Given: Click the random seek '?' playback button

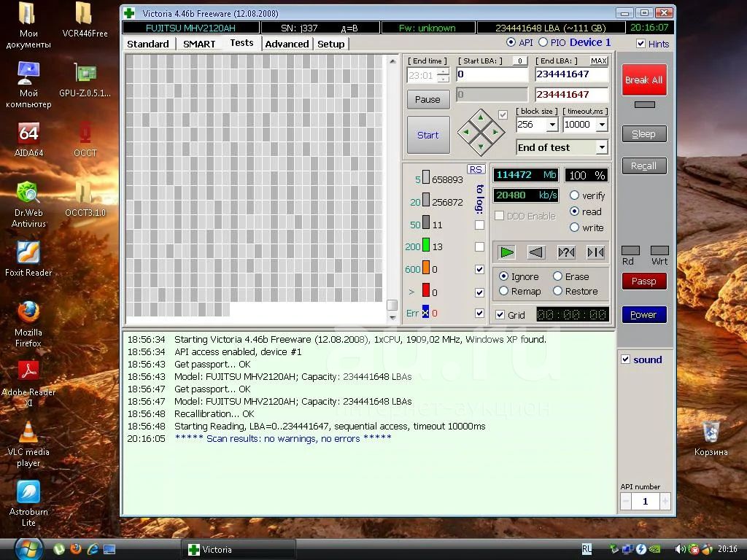Looking at the screenshot, I should [x=566, y=252].
